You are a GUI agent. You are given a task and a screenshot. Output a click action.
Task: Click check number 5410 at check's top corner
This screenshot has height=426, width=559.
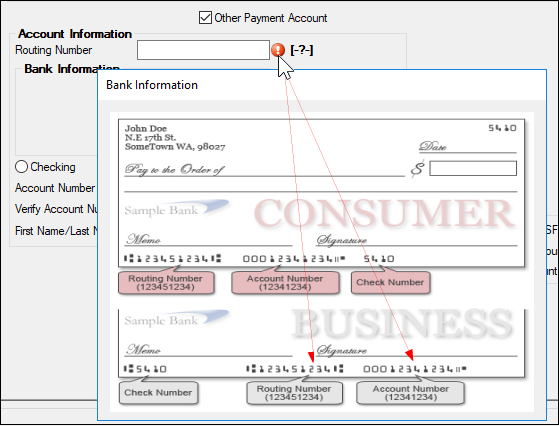coord(502,128)
